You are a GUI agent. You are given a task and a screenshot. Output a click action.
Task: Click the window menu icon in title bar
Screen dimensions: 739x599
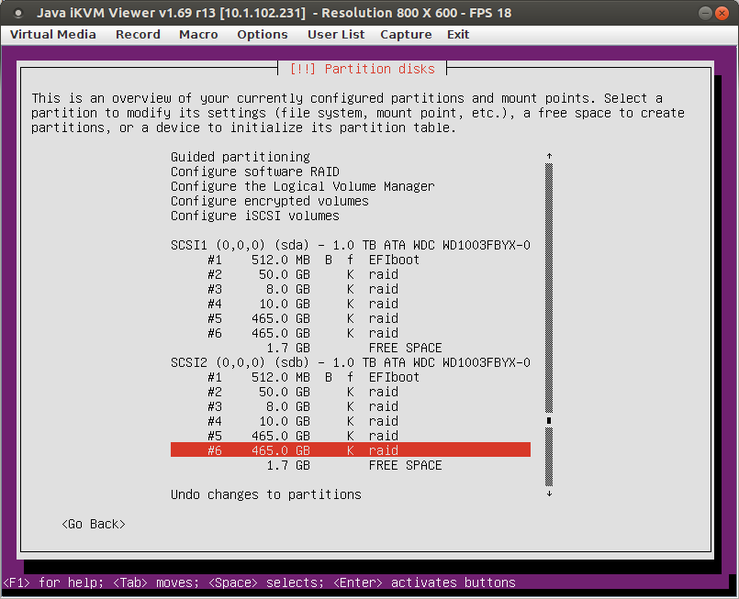[x=18, y=13]
